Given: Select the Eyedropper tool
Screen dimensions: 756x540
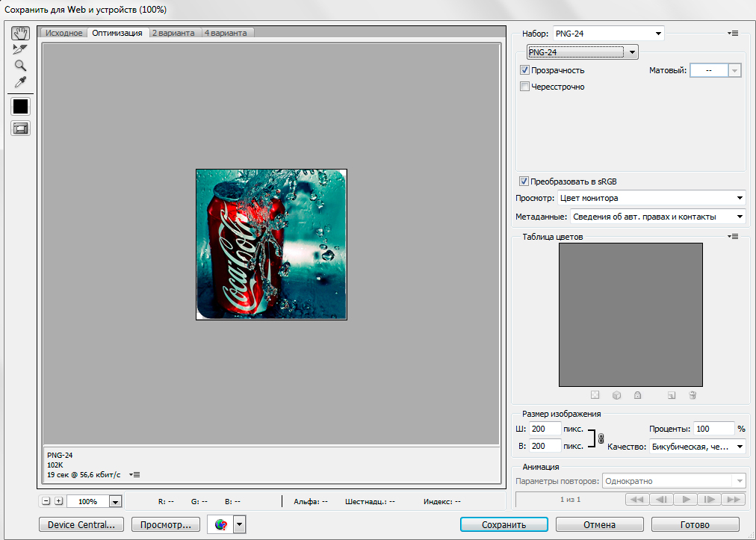Looking at the screenshot, I should click(x=20, y=82).
